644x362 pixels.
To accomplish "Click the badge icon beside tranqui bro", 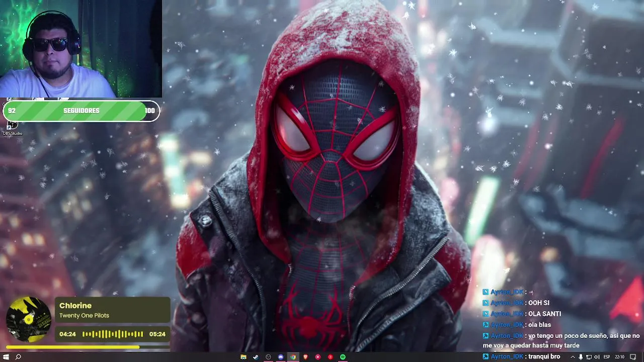I will pos(486,356).
